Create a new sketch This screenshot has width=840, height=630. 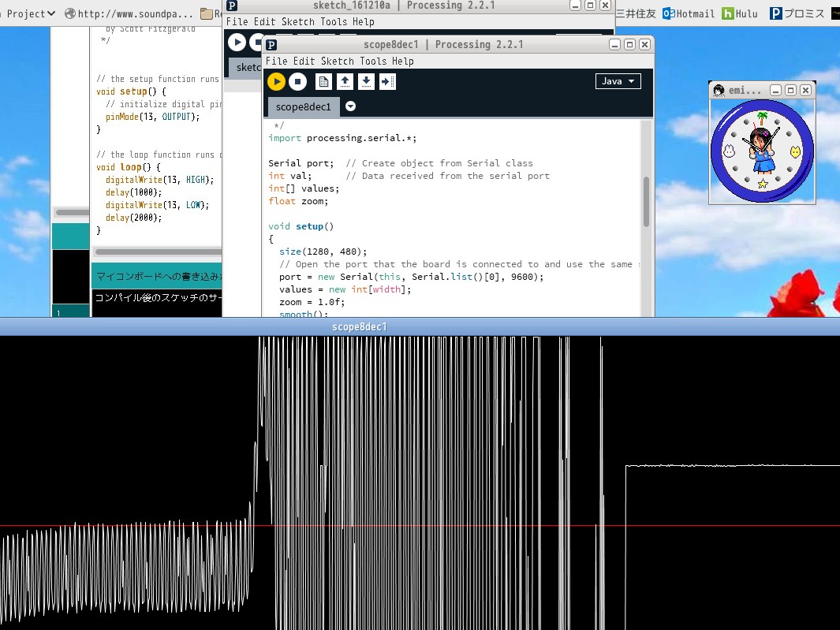click(323, 81)
